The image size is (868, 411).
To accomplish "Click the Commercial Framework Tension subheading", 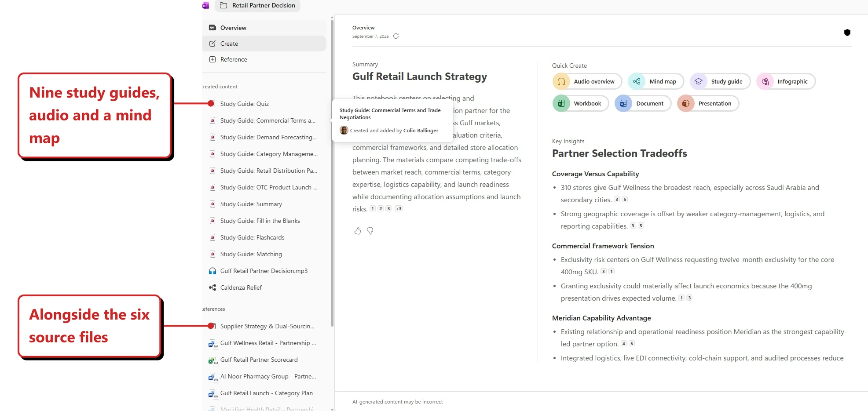I will coord(603,246).
